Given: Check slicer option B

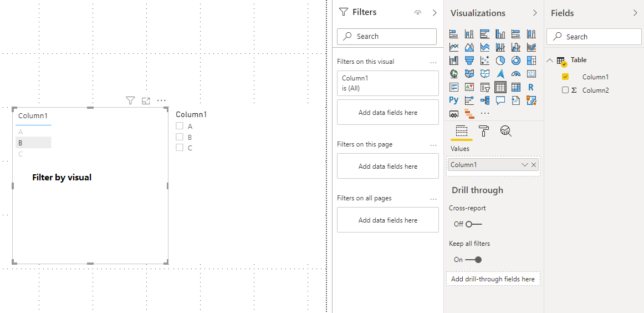Looking at the screenshot, I should coord(180,137).
